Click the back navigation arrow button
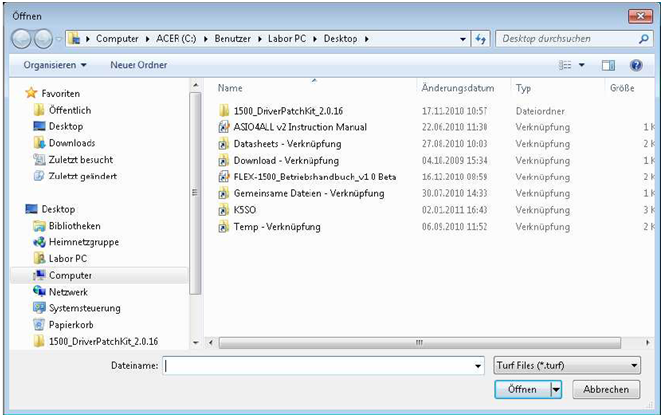 (22, 39)
